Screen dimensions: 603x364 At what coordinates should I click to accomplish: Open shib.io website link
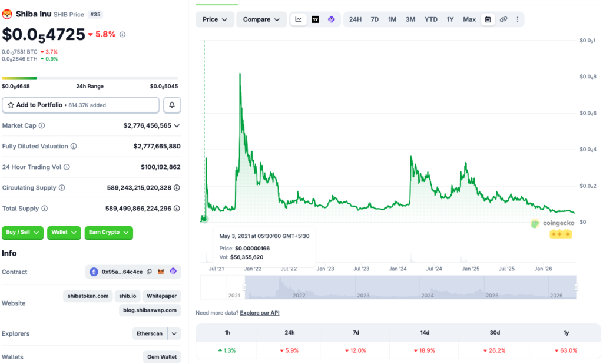[x=127, y=296]
